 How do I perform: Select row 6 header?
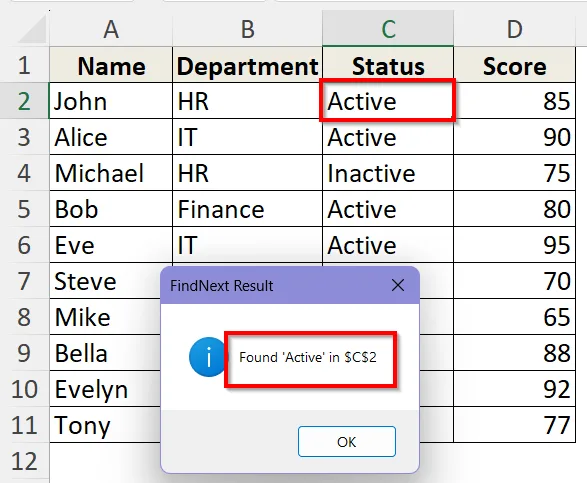[24, 245]
